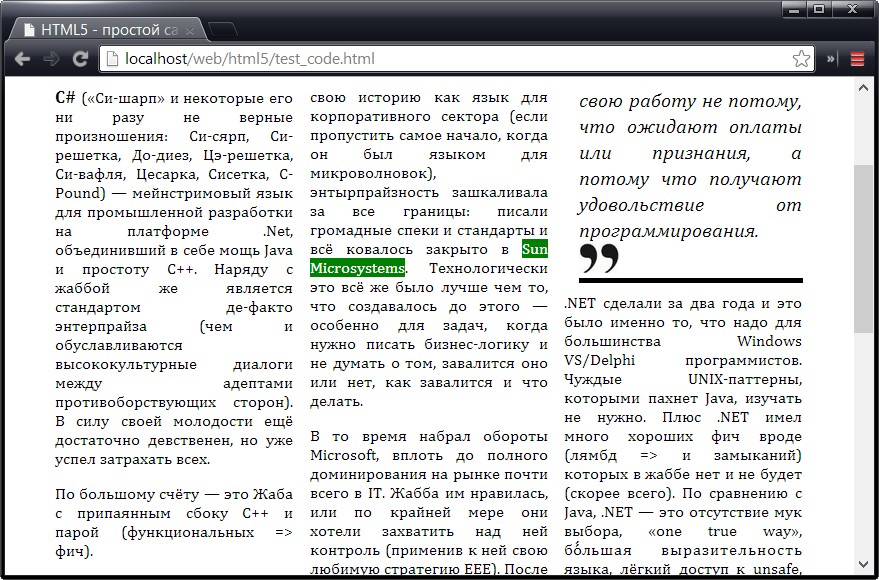Image resolution: width=879 pixels, height=580 pixels.
Task: Click the text VS/Delphi in right column
Action: 599,360
